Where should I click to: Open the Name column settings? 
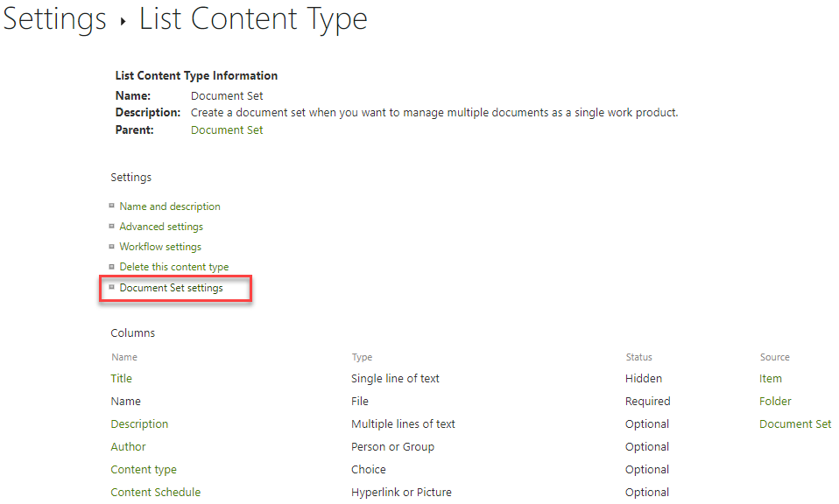125,401
